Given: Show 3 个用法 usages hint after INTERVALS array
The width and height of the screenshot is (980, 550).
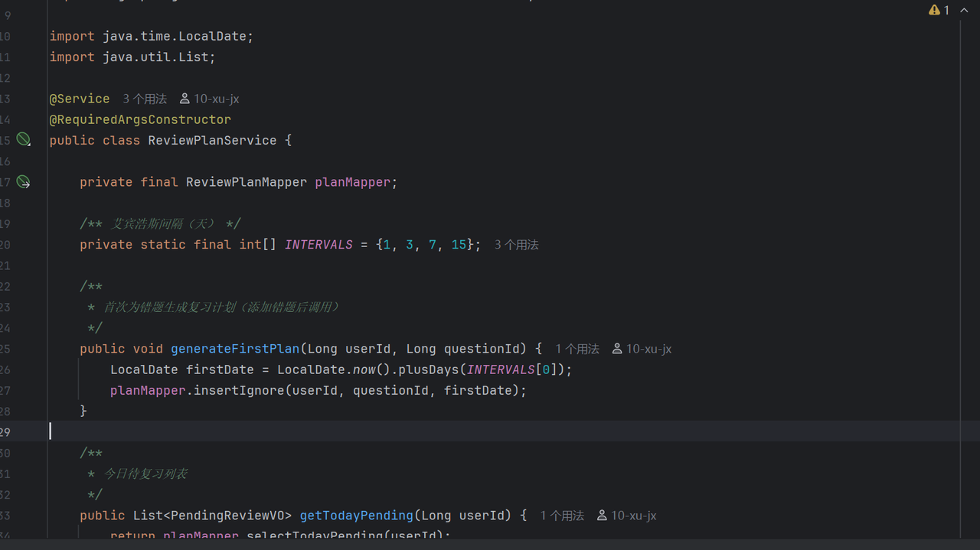Looking at the screenshot, I should coord(517,245).
